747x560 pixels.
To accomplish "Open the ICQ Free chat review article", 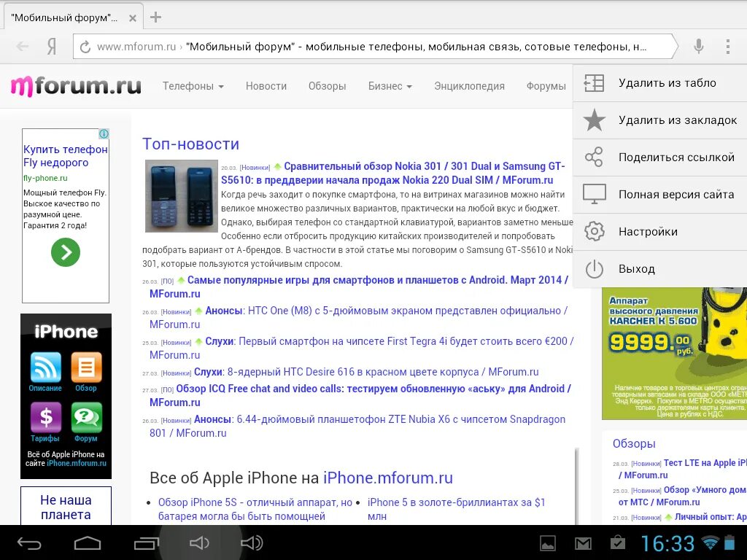I will click(360, 395).
